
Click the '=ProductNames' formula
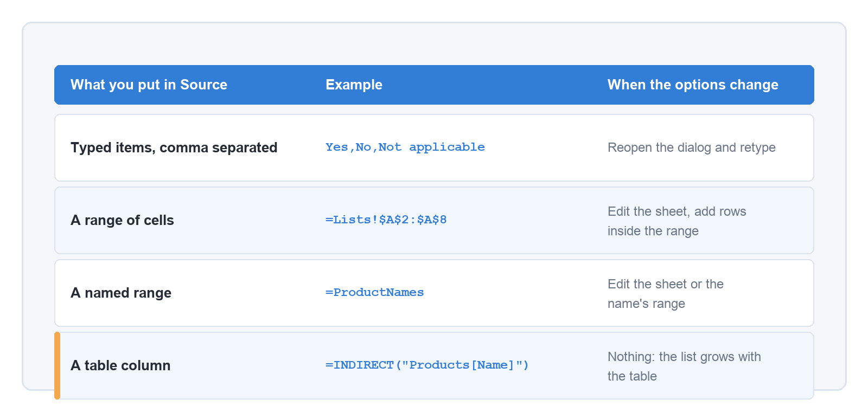(x=375, y=292)
